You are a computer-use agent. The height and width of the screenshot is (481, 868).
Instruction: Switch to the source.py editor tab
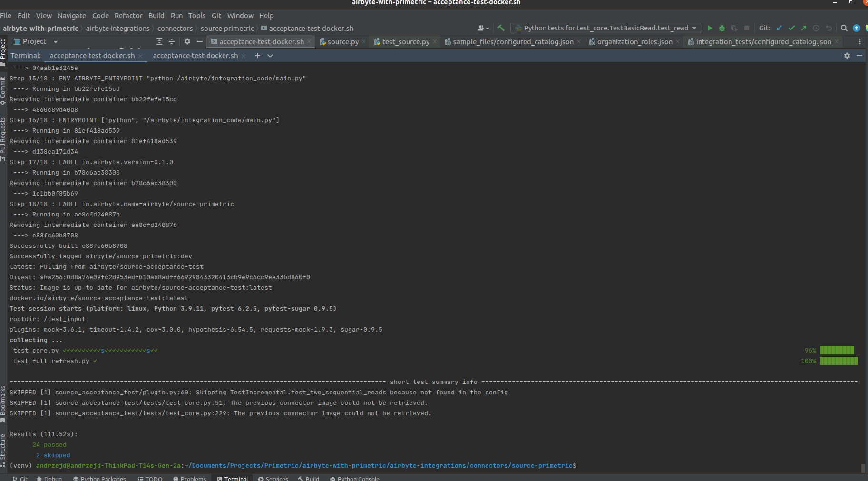[x=342, y=41]
